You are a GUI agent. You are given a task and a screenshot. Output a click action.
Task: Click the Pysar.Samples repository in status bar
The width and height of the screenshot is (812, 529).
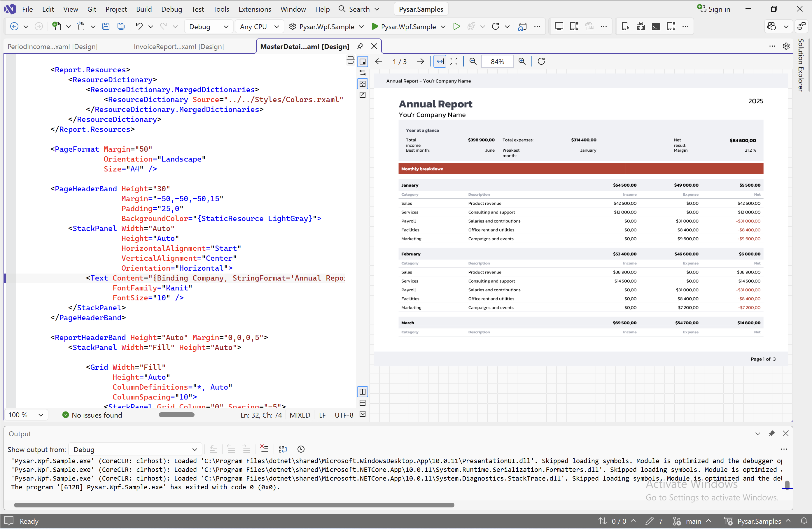(758, 521)
